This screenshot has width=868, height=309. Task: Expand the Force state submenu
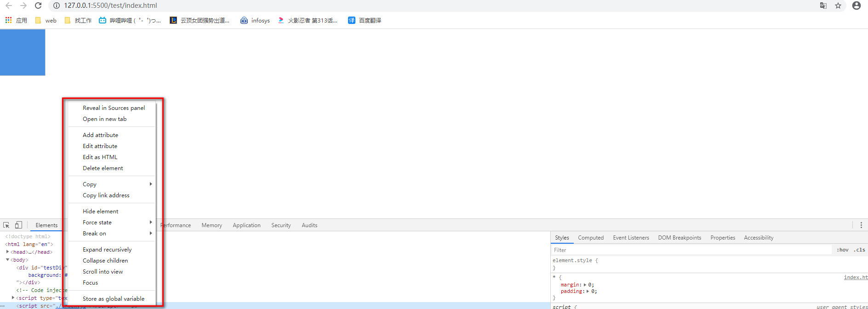(x=112, y=222)
